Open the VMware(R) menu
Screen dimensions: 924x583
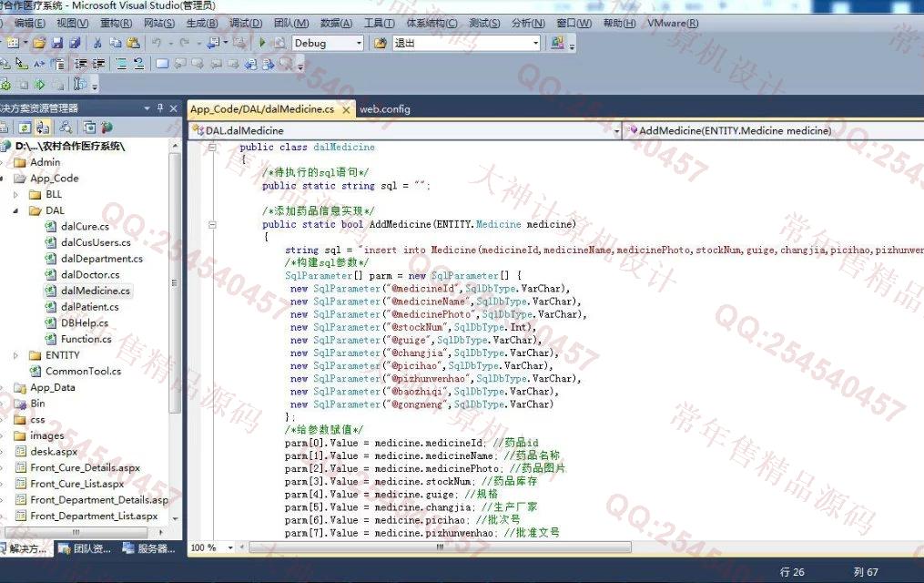[x=673, y=23]
